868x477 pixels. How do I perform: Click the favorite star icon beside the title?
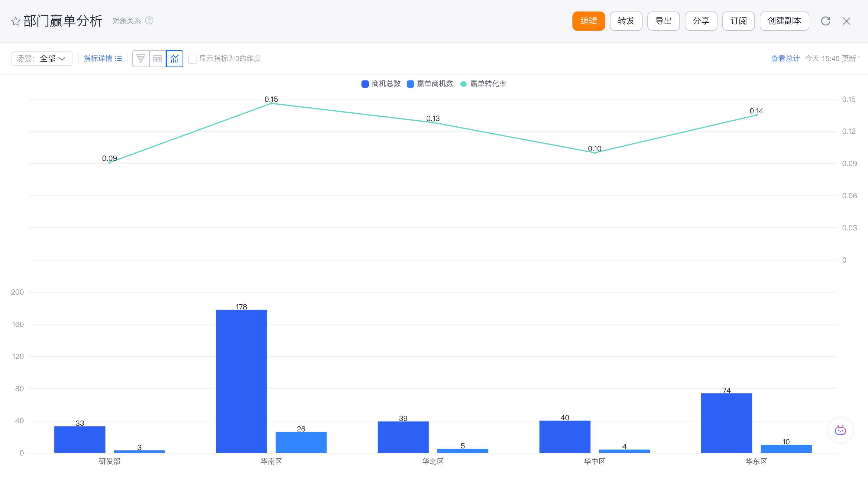pyautogui.click(x=15, y=21)
